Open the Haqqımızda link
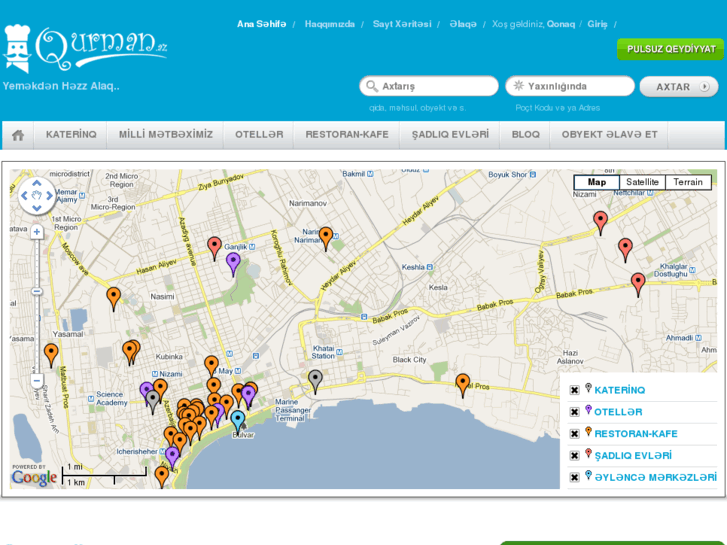This screenshot has height=545, width=727. point(330,24)
